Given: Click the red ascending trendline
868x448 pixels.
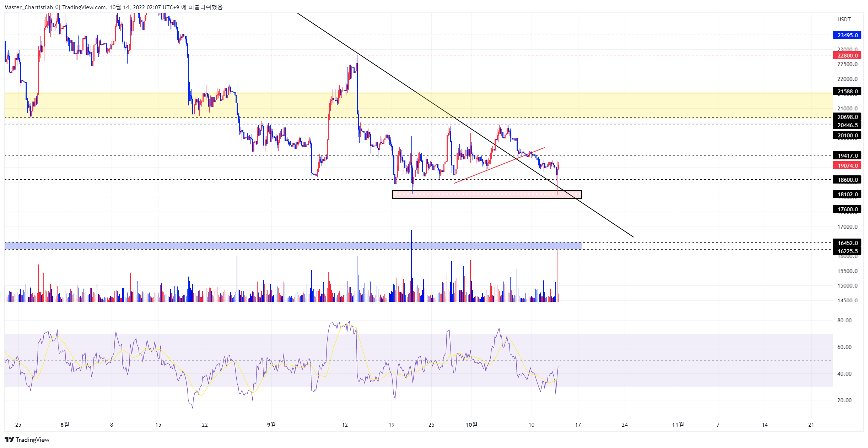Looking at the screenshot, I should point(499,165).
